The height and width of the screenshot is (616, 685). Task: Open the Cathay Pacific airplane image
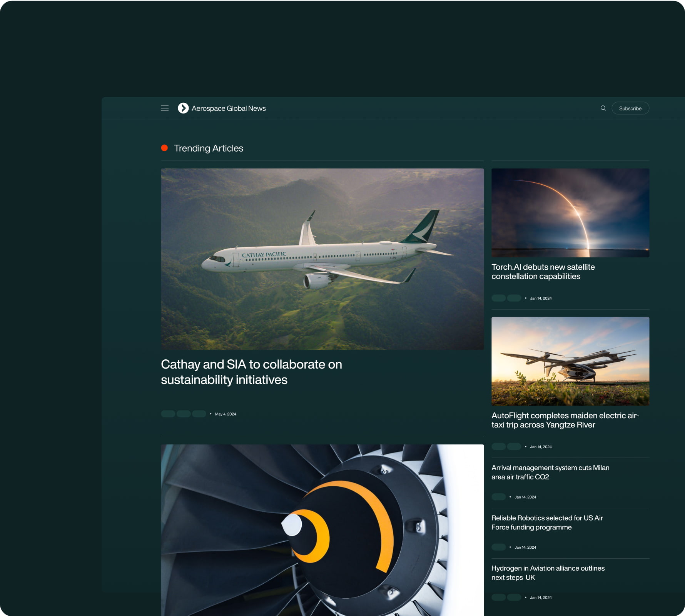322,259
